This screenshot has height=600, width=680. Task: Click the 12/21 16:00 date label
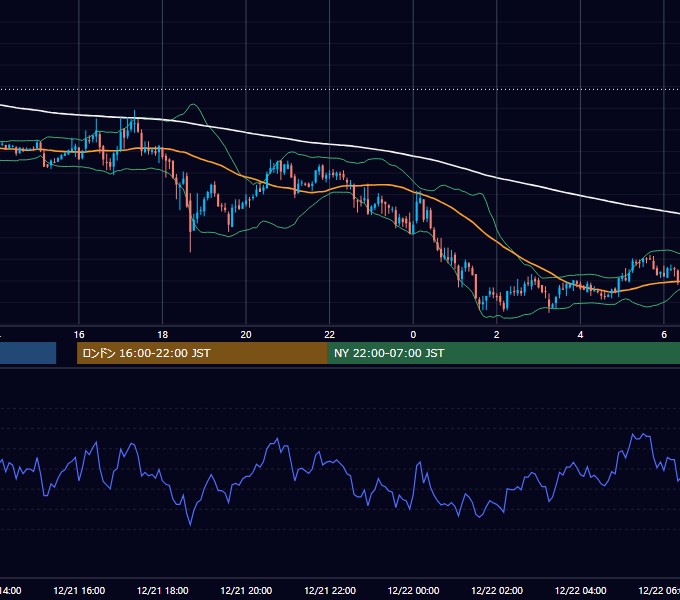pyautogui.click(x=79, y=590)
